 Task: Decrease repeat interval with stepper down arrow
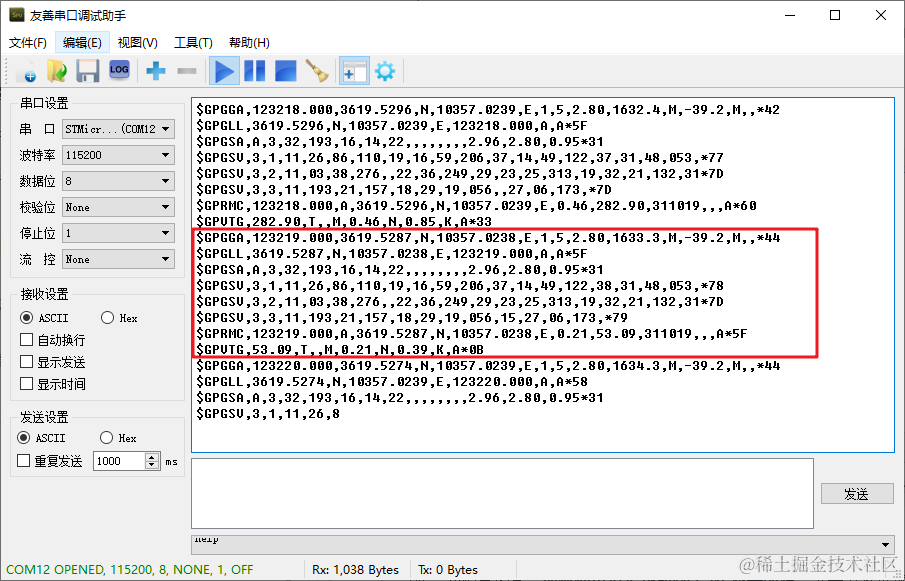click(152, 465)
